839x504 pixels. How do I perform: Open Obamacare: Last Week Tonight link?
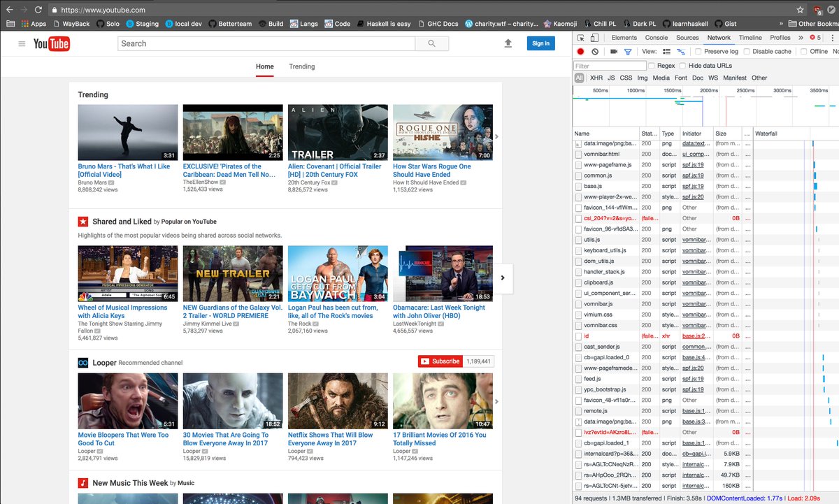click(x=439, y=311)
